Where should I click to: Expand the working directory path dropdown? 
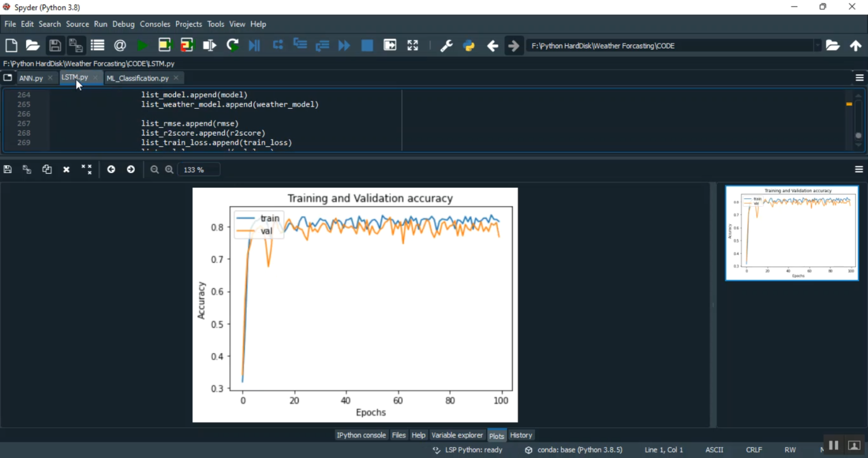coord(817,46)
